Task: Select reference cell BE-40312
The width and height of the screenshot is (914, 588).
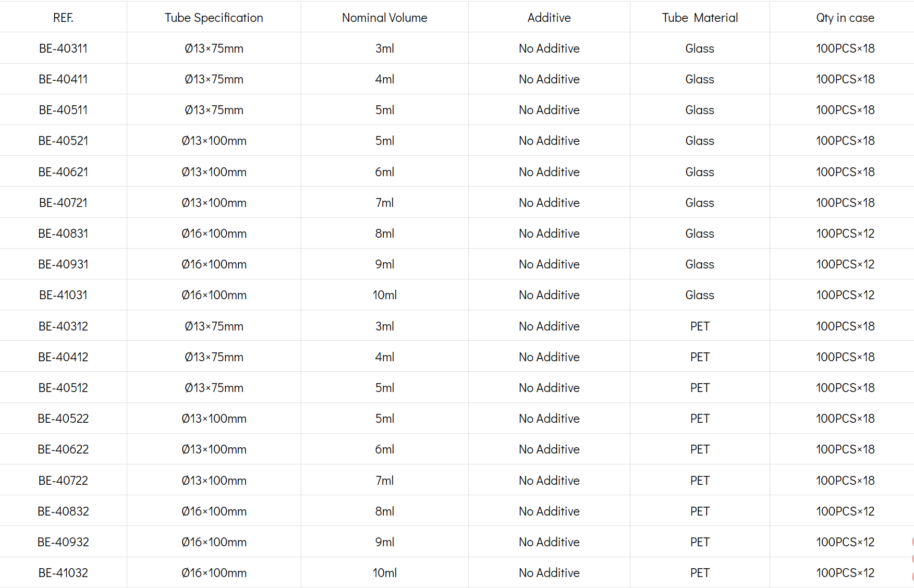Action: [x=63, y=326]
